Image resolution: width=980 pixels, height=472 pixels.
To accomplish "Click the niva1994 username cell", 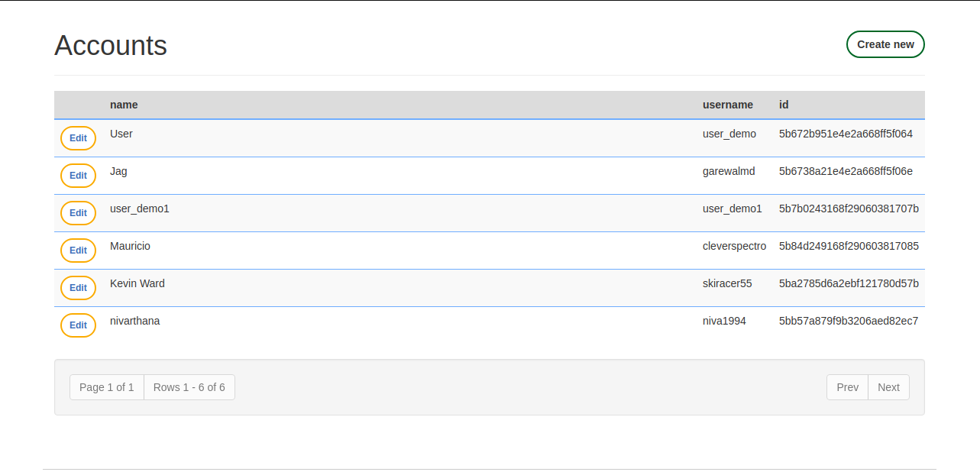I will [724, 321].
